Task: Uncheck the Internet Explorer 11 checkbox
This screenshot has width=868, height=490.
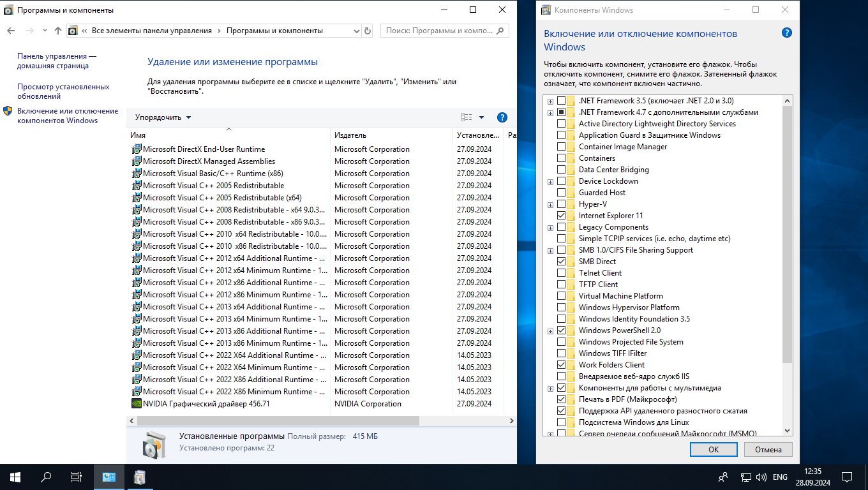Action: coord(561,216)
